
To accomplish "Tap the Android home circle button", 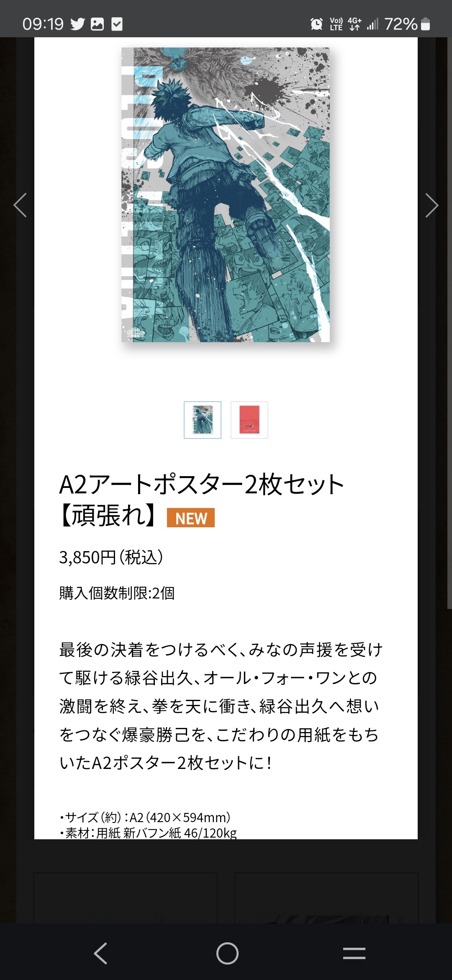I will (227, 954).
